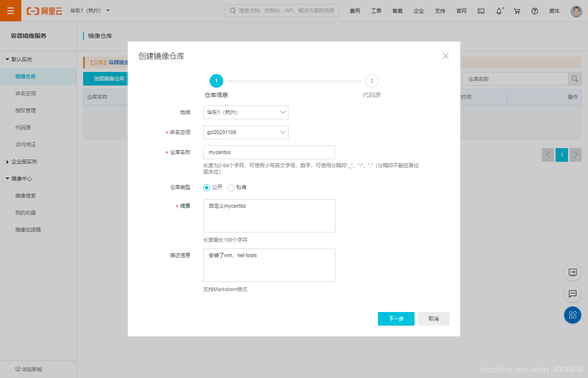The width and height of the screenshot is (588, 378).
Task: Open the 地域 region dropdown
Action: coord(246,112)
